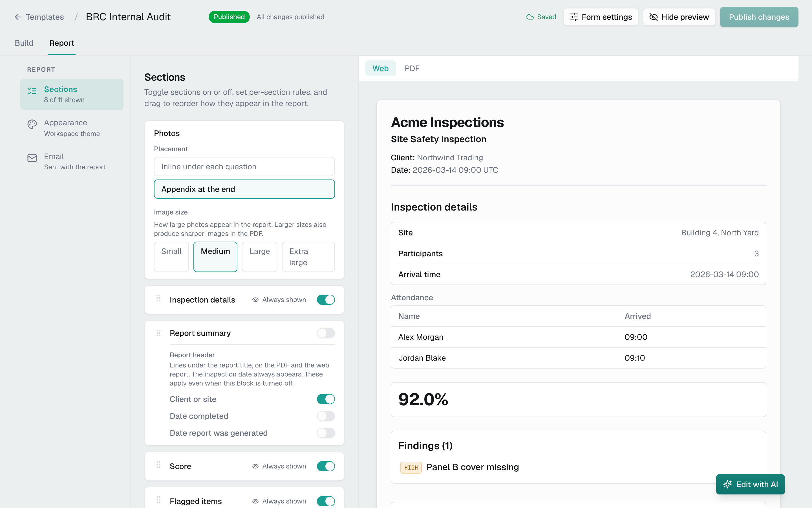Switch preview to the PDF tab
Image resolution: width=812 pixels, height=508 pixels.
(x=412, y=69)
